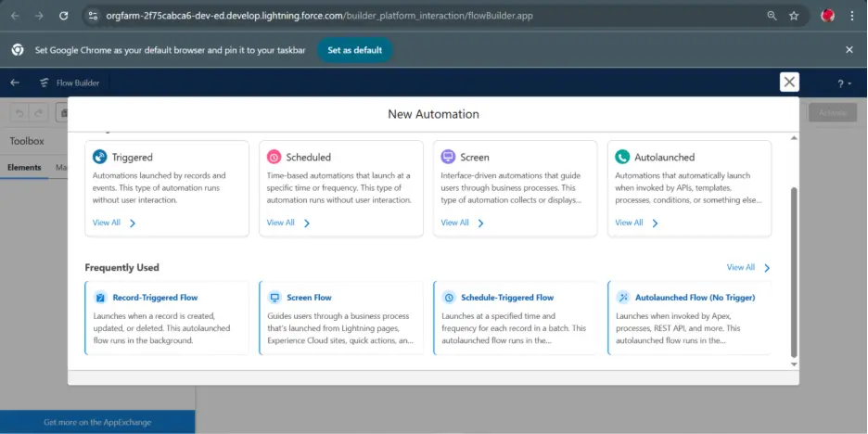This screenshot has height=434, width=868.
Task: Select the Record-Triggered Flow icon
Action: [x=100, y=298]
